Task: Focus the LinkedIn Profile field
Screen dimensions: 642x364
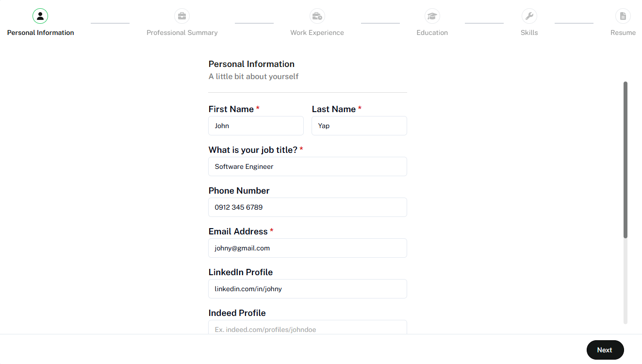Action: click(x=308, y=289)
